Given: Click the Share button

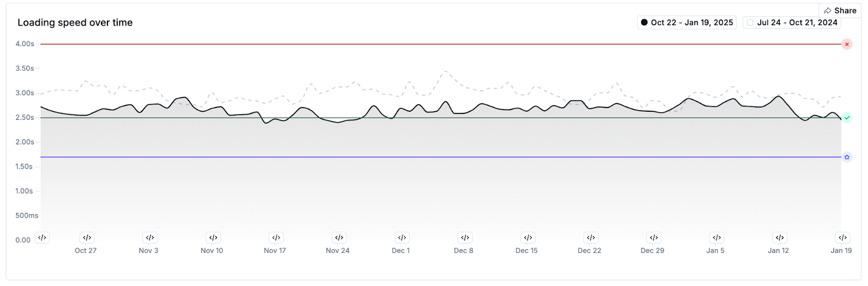Looking at the screenshot, I should point(840,10).
